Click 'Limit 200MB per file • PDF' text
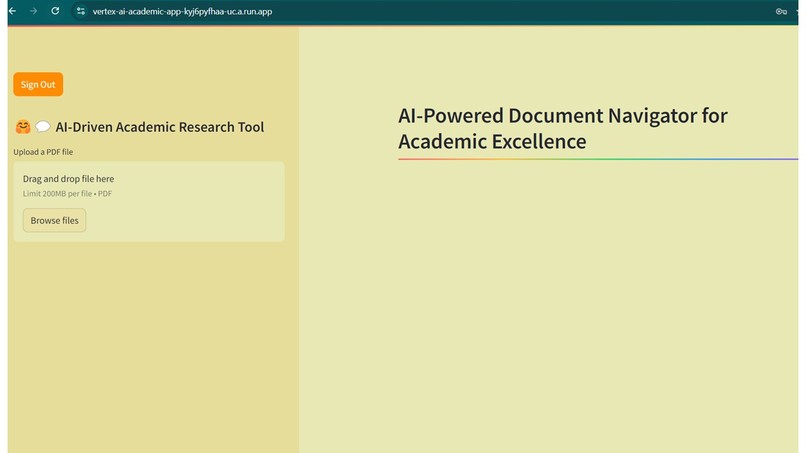Image resolution: width=806 pixels, height=453 pixels. click(67, 193)
